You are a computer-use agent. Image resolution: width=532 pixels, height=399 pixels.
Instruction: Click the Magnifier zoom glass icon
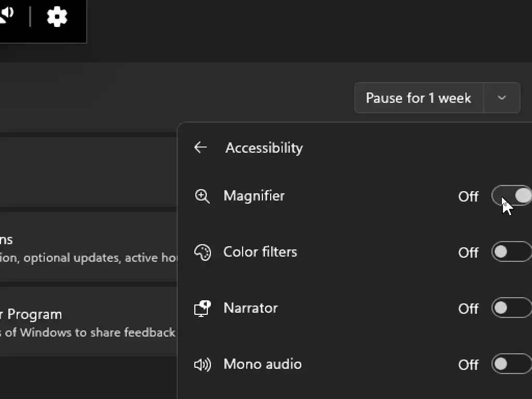coord(202,196)
